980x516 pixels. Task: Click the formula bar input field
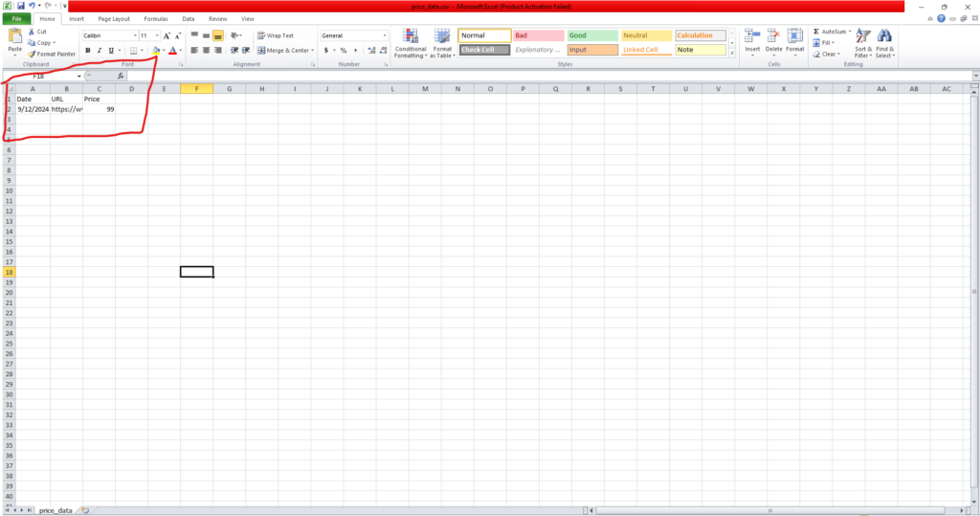tap(550, 76)
